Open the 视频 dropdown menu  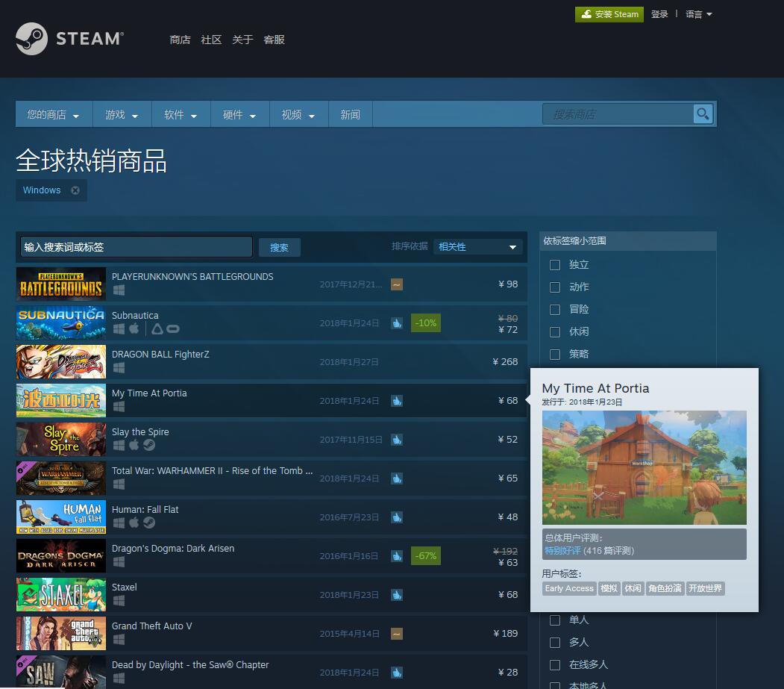[298, 114]
